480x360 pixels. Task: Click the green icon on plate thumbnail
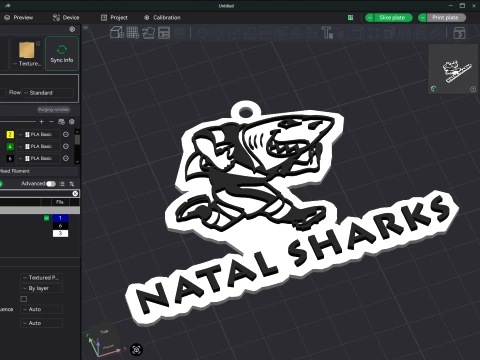[x=434, y=88]
